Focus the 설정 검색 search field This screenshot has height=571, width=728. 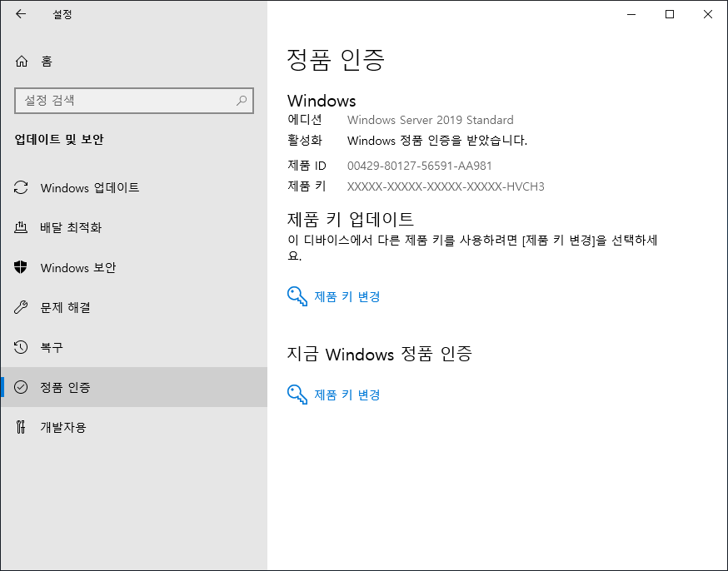[x=134, y=101]
